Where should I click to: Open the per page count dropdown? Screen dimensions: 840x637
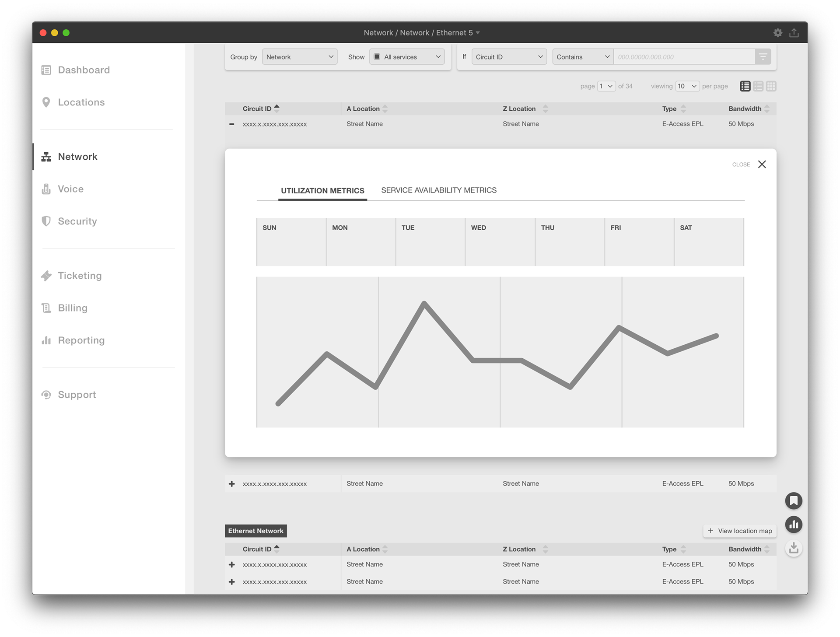pyautogui.click(x=687, y=86)
